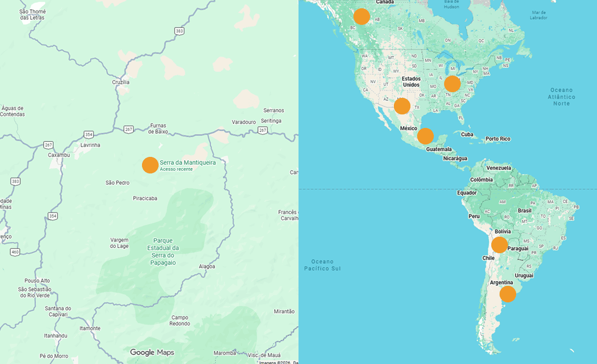Select the Cruzília town label
This screenshot has width=597, height=364.
pyautogui.click(x=121, y=82)
